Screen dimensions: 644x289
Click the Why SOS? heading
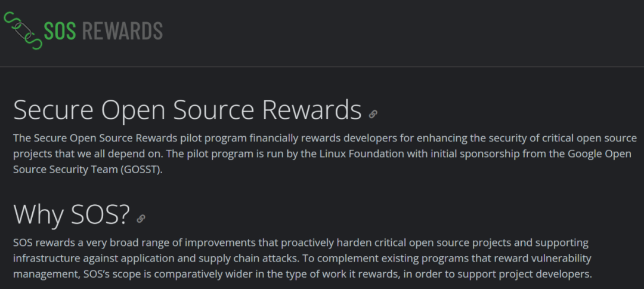(x=72, y=214)
